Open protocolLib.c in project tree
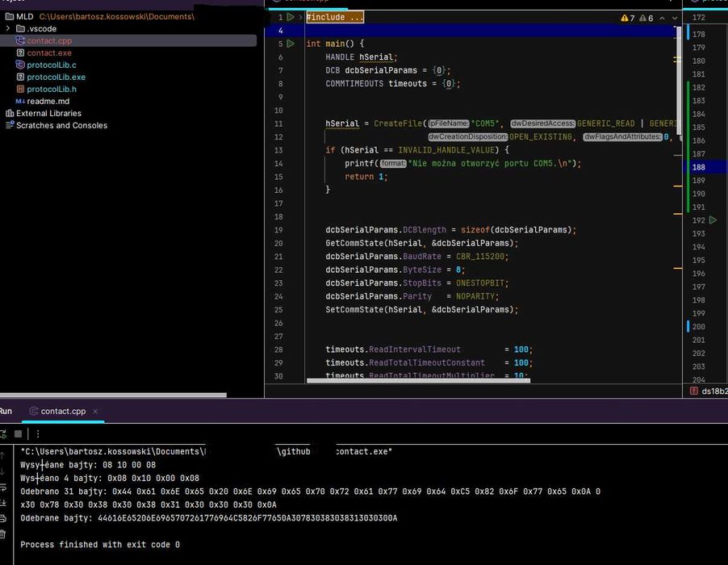The width and height of the screenshot is (728, 565). pyautogui.click(x=52, y=65)
